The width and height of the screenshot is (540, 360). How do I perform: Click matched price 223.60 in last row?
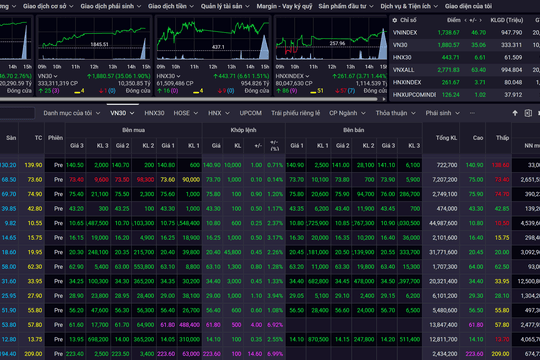click(212, 354)
